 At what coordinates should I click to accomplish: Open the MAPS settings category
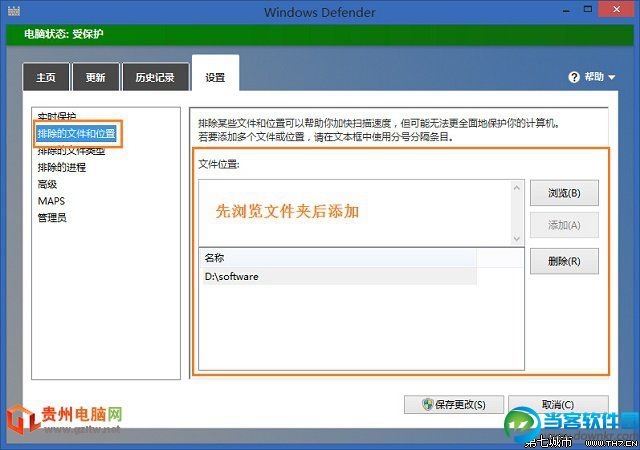coord(51,201)
